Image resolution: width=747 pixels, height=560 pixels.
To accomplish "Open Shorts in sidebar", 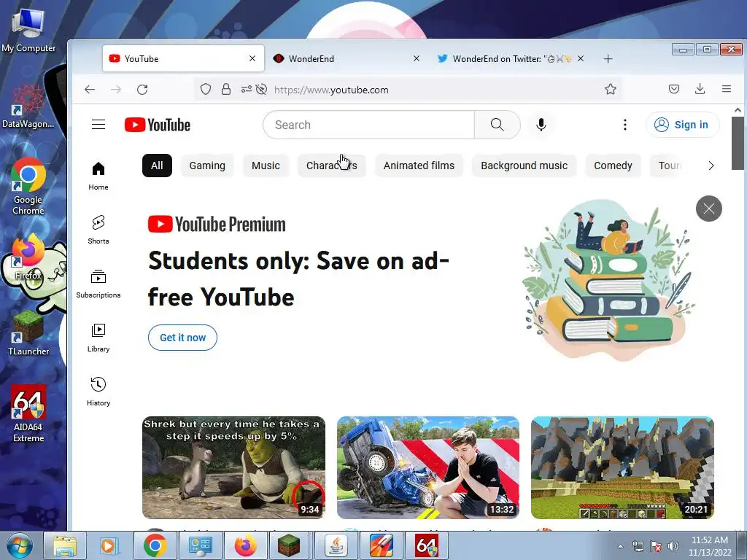I will [98, 230].
